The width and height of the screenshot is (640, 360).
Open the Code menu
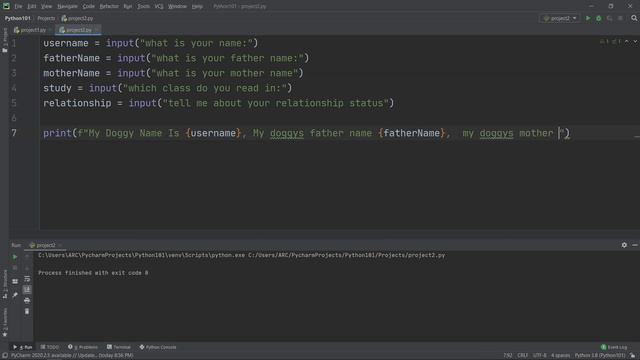(89, 7)
